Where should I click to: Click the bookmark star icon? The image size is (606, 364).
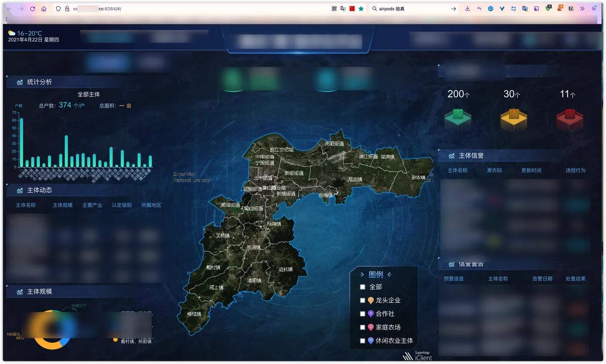[x=361, y=9]
